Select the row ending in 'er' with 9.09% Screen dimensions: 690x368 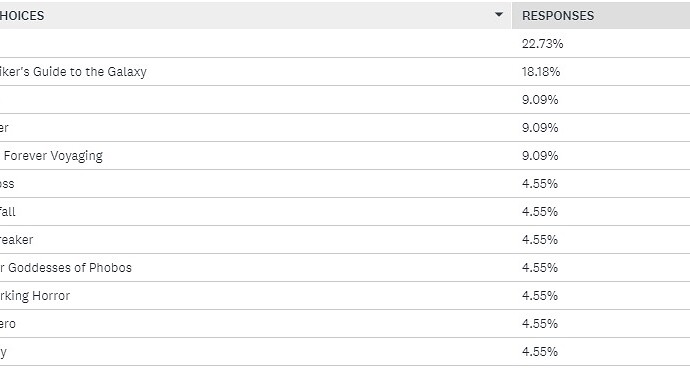[x=345, y=127]
